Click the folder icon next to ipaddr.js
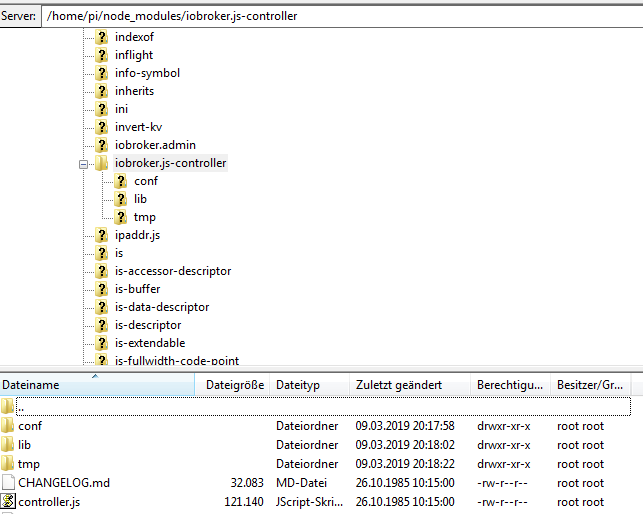 click(x=101, y=235)
